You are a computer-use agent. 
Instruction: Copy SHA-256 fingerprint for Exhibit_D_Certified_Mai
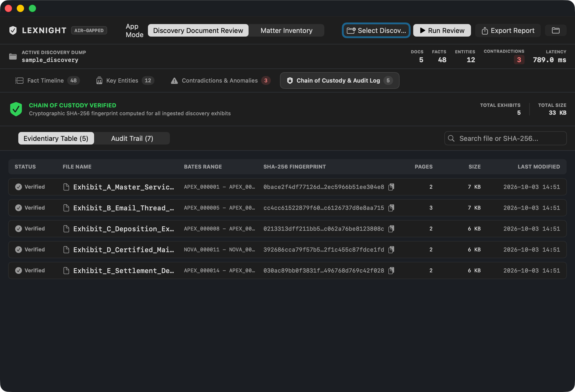pos(391,250)
